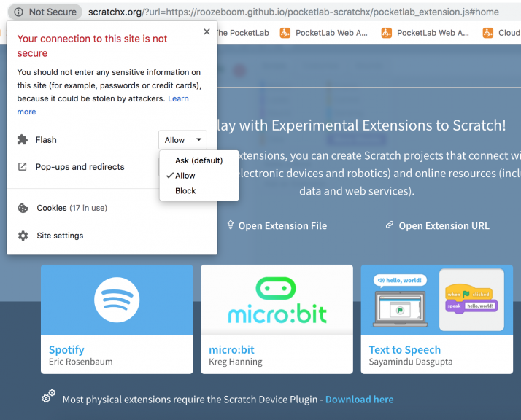The image size is (521, 420).
Task: Click the Not Secure info icon
Action: (18, 12)
